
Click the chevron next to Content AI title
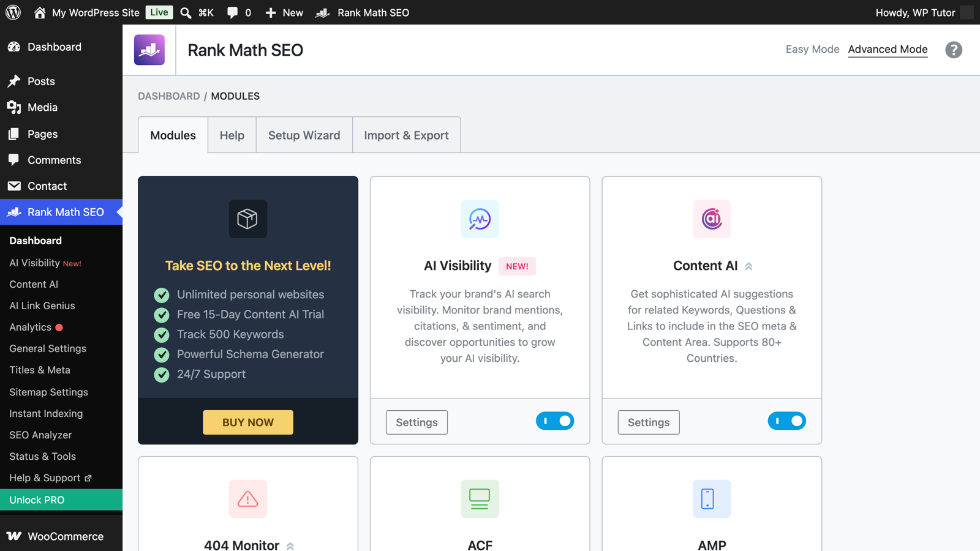(x=748, y=266)
